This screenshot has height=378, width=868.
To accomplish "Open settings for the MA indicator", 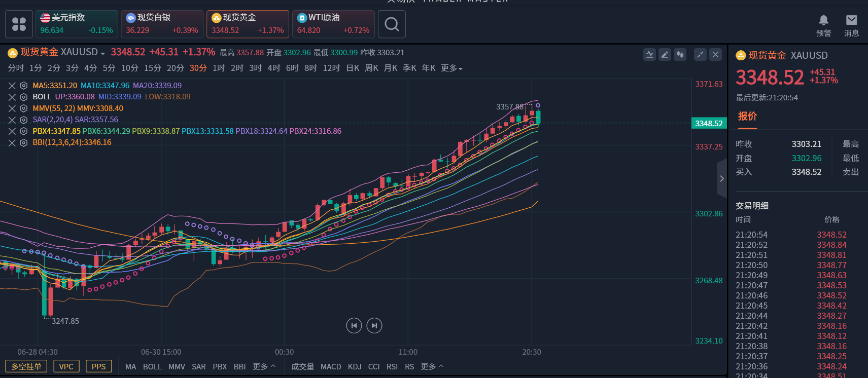I will [23, 86].
